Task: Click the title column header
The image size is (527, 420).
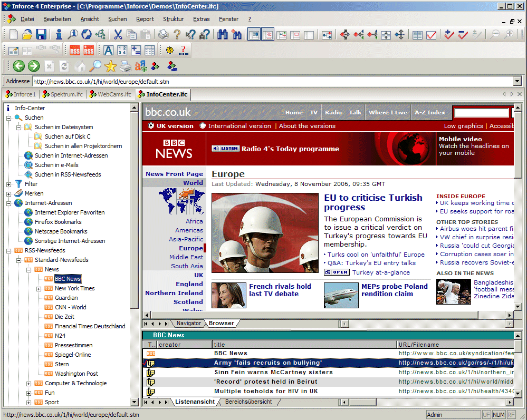Action: coord(304,345)
